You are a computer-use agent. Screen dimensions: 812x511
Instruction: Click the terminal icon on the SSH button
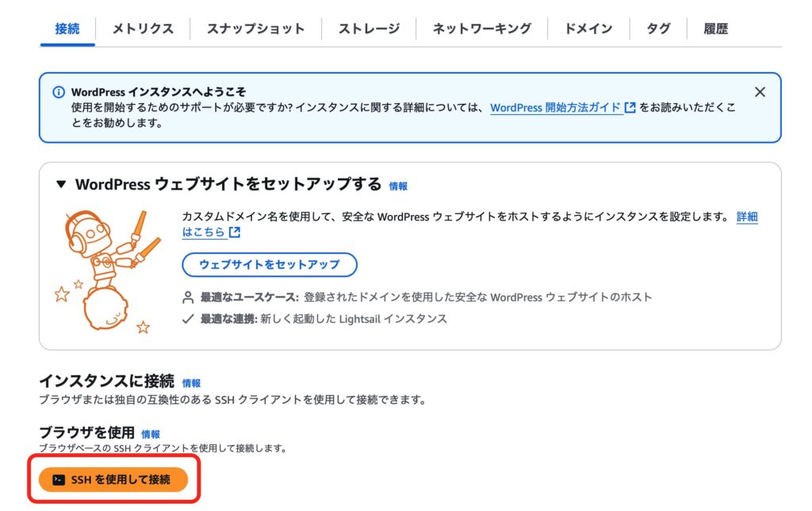pos(59,480)
